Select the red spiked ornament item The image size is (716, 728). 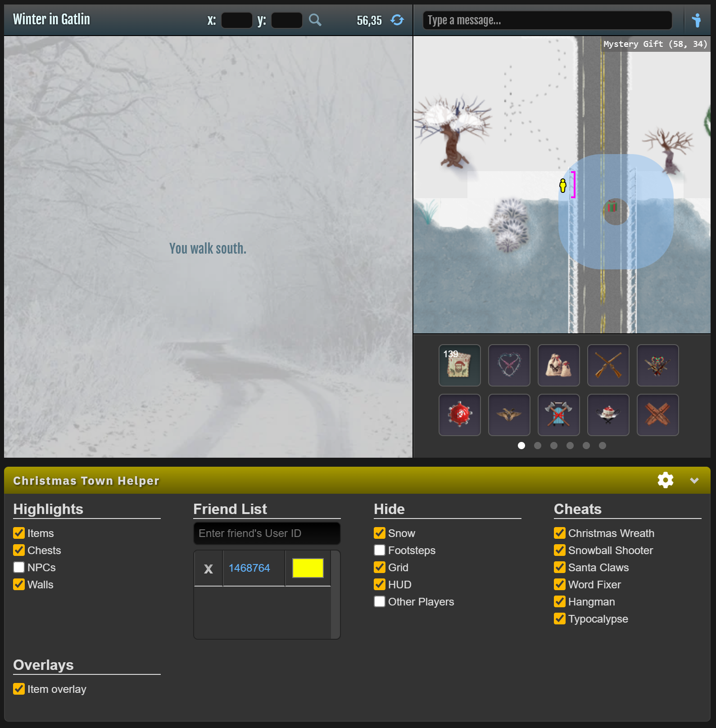pos(459,415)
